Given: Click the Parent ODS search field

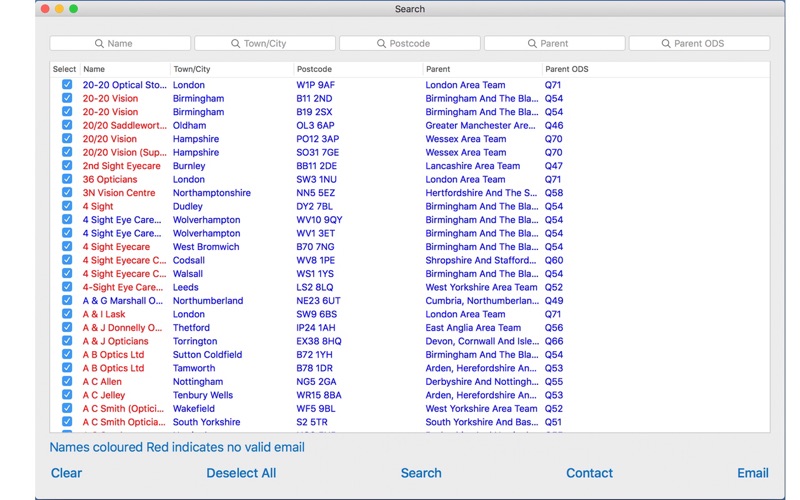Looking at the screenshot, I should [x=699, y=43].
